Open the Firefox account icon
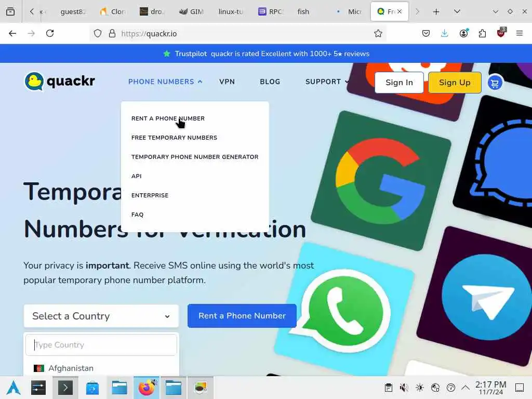 coord(463,33)
